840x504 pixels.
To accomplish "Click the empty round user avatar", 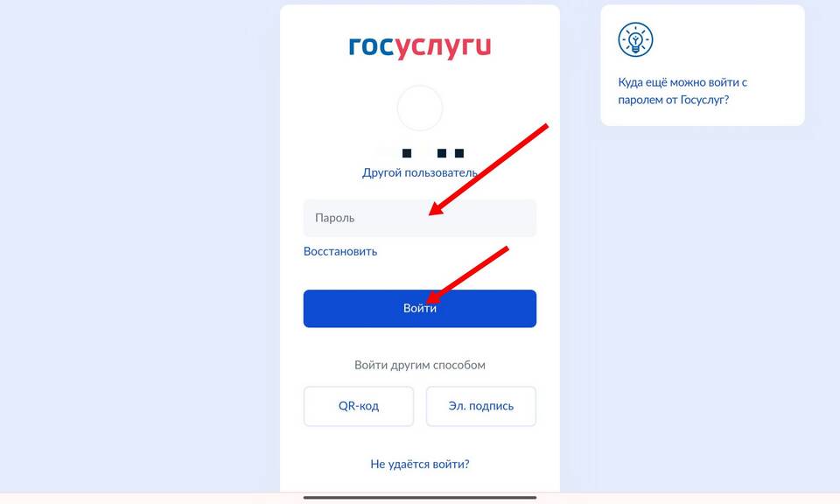I will 420,108.
